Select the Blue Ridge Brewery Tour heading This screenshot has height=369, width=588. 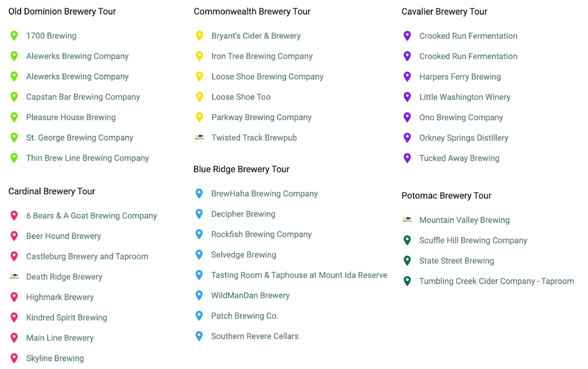click(241, 169)
